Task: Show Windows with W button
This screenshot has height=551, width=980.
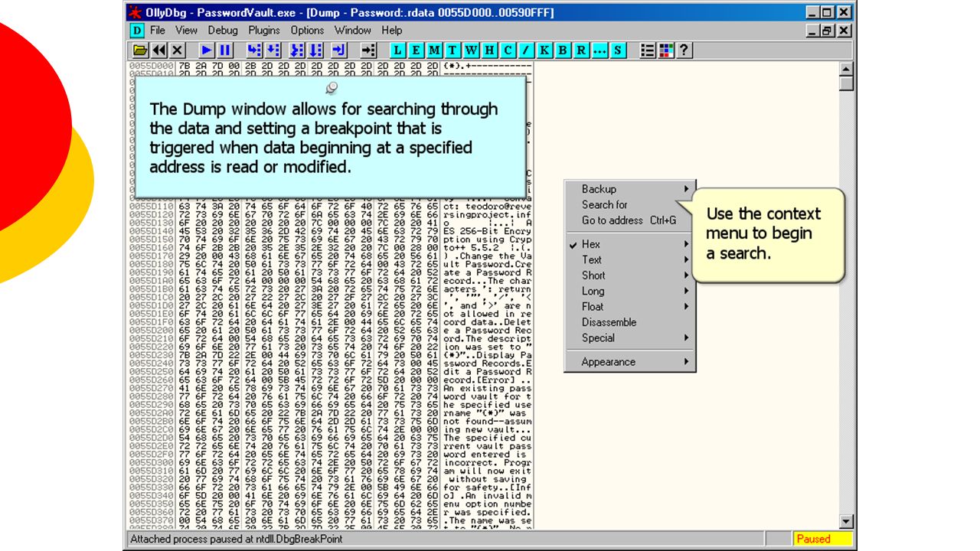Action: pos(471,51)
